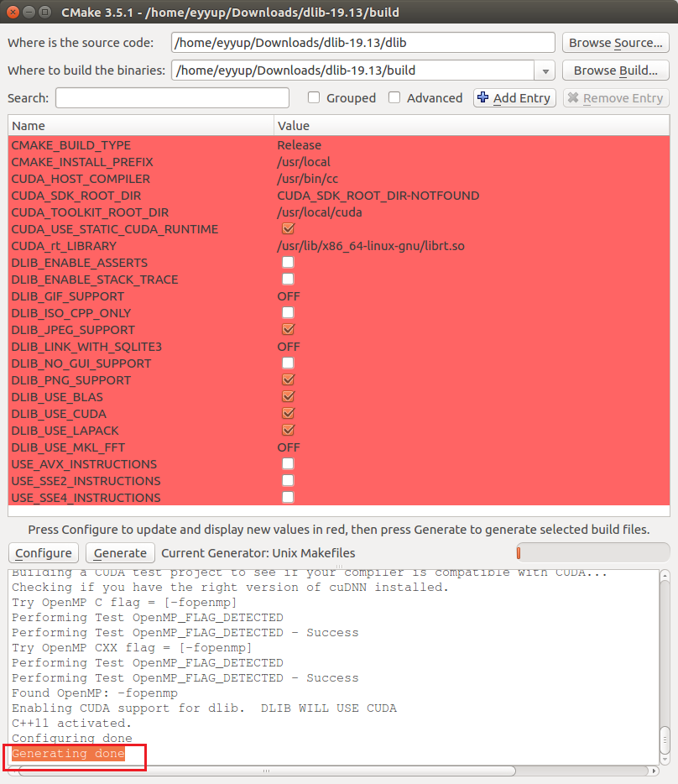The width and height of the screenshot is (678, 784).
Task: Edit the OFF value of DLIB_GIF_SUPPORT
Action: pos(289,296)
